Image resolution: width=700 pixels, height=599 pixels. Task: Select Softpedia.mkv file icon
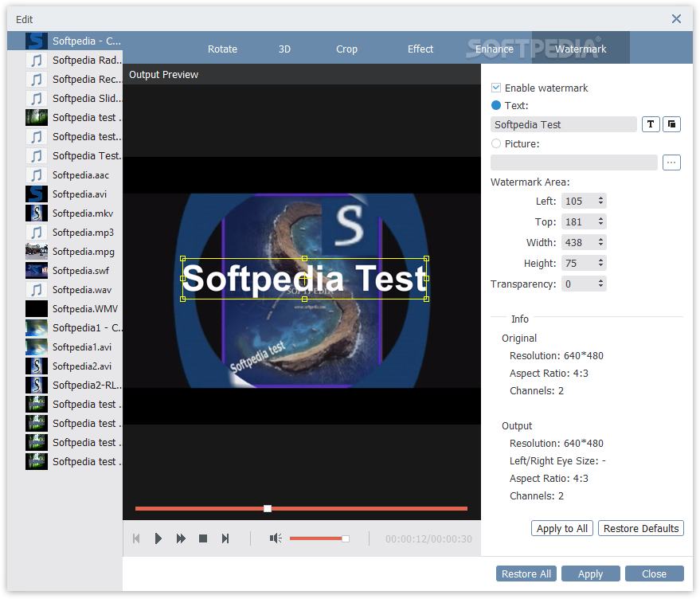coord(36,213)
